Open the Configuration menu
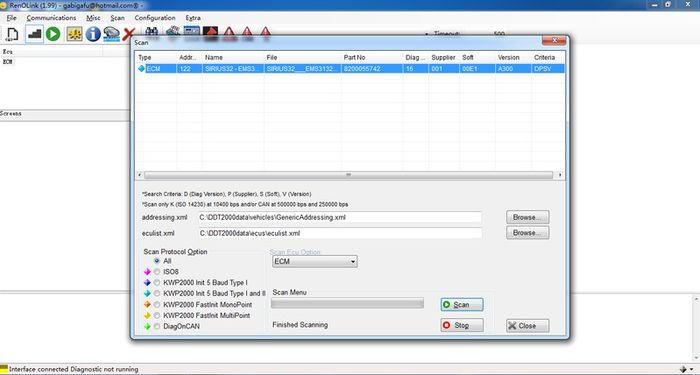700x375 pixels. (155, 18)
